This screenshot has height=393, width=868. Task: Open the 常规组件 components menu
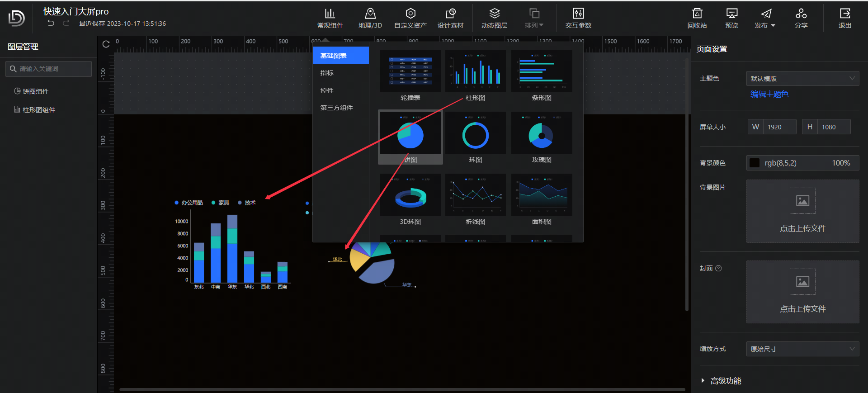pyautogui.click(x=330, y=18)
